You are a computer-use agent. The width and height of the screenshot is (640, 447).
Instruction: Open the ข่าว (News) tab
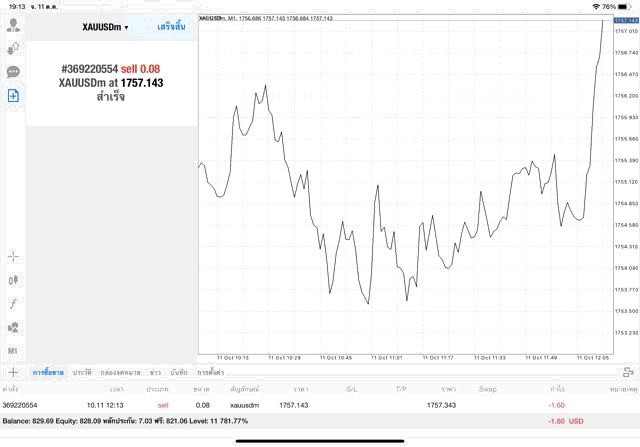tap(155, 372)
